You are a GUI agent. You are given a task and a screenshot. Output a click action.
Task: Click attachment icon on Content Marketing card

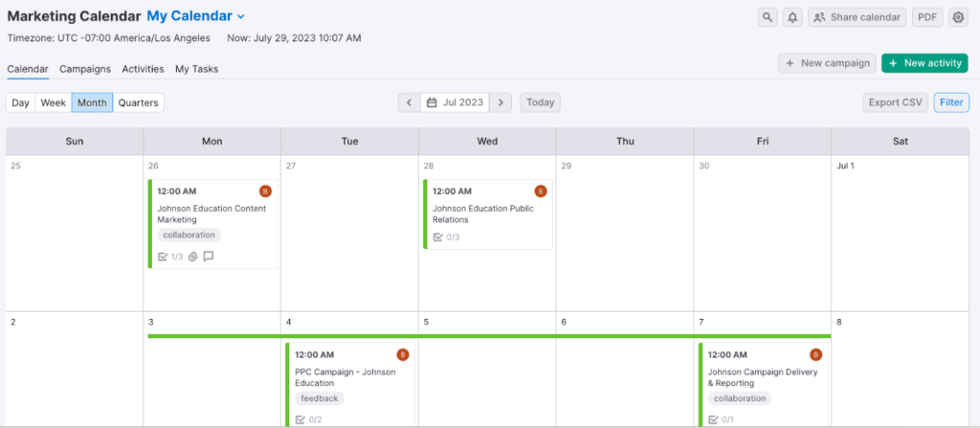pos(192,257)
